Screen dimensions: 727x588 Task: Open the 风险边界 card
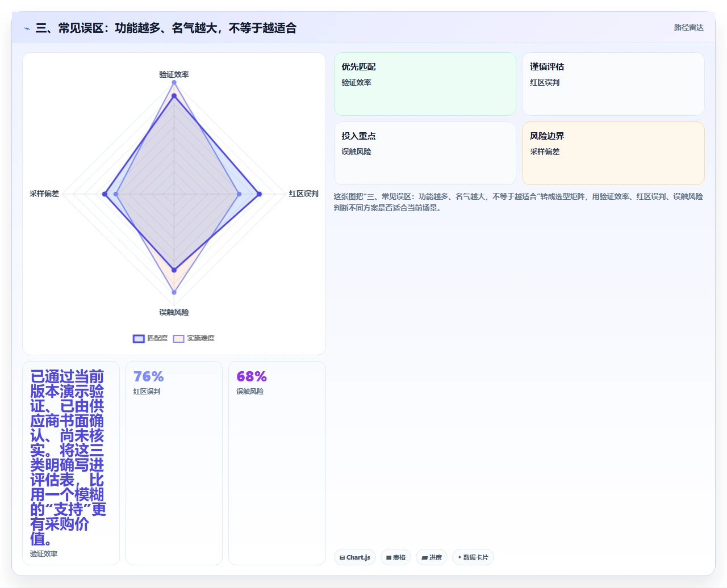[x=613, y=153]
